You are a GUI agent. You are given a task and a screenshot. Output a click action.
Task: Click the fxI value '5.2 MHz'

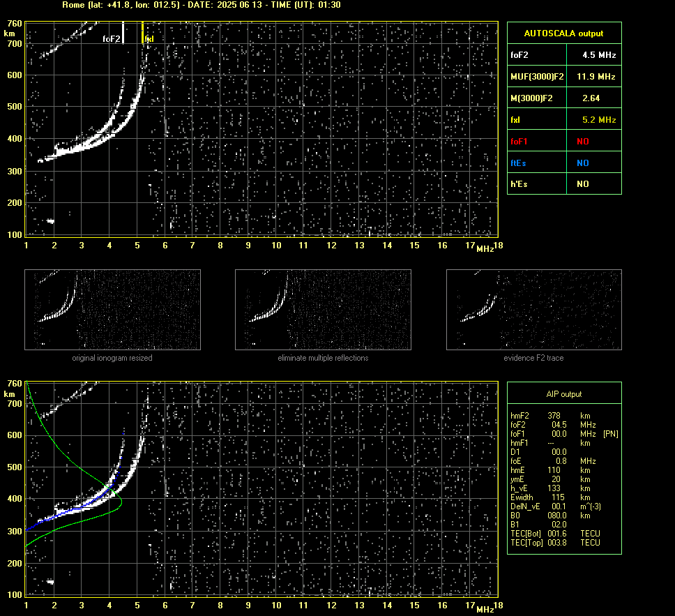point(599,120)
